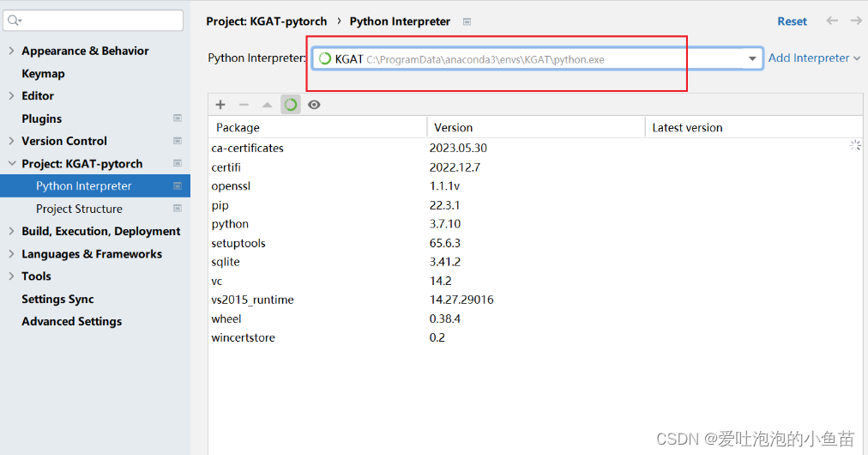
Task: Click the project icon next to Plugins
Action: point(178,118)
